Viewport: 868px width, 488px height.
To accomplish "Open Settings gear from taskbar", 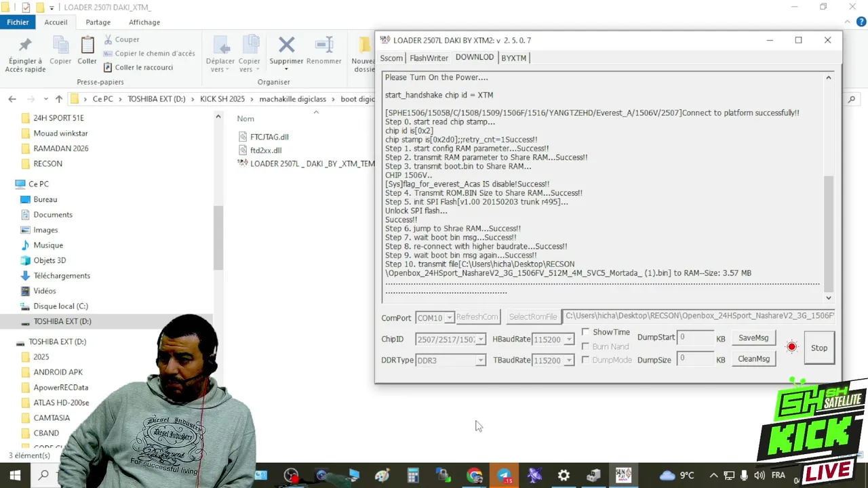I will pyautogui.click(x=564, y=475).
